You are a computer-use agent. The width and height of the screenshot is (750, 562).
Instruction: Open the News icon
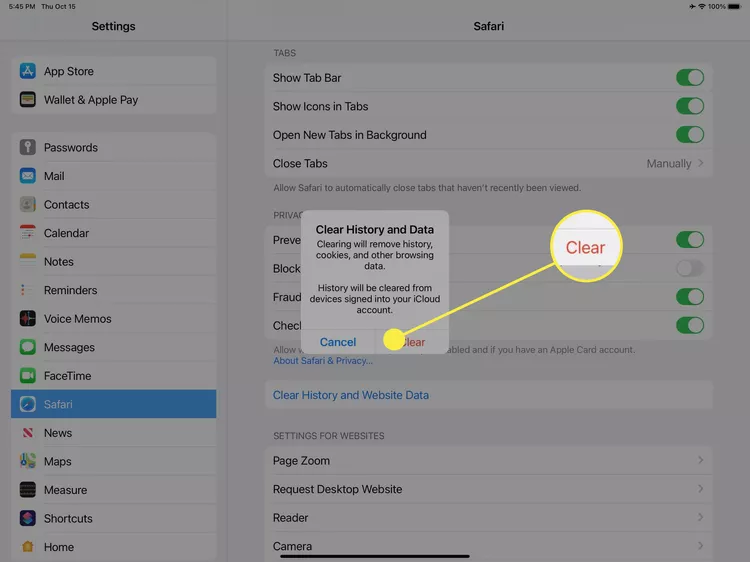(x=28, y=432)
